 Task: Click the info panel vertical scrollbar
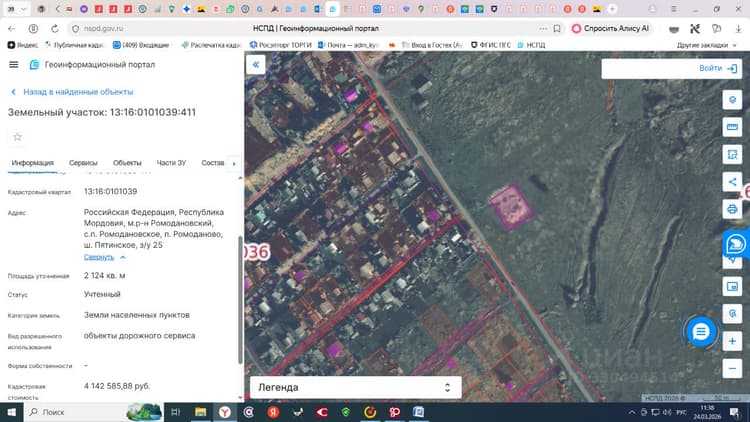[240, 299]
